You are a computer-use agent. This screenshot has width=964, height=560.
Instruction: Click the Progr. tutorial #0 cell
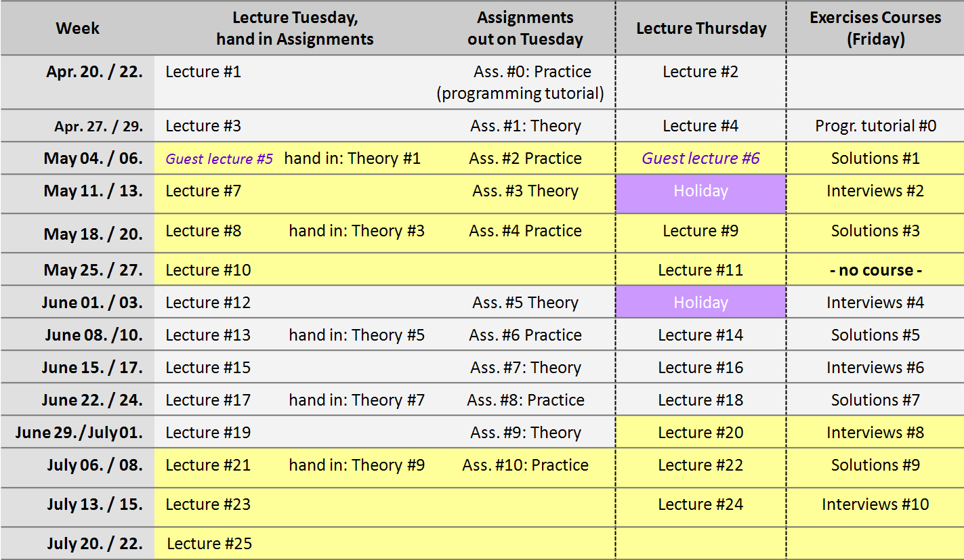[x=875, y=126]
